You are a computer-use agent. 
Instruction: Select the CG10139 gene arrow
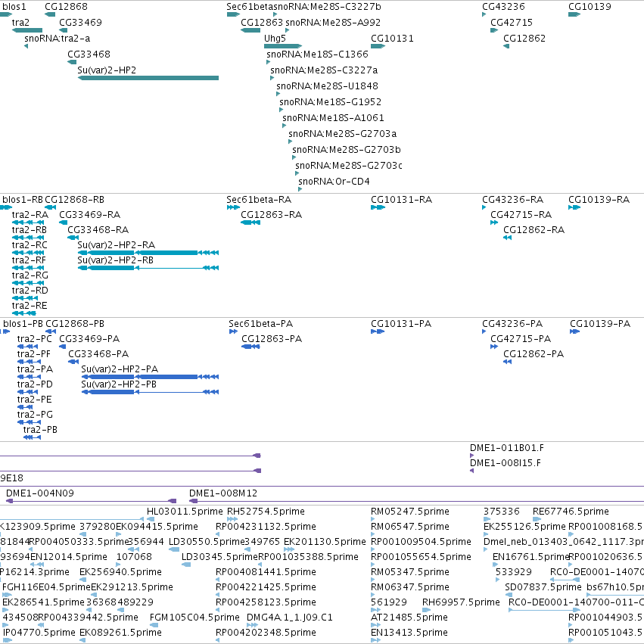coord(574,14)
